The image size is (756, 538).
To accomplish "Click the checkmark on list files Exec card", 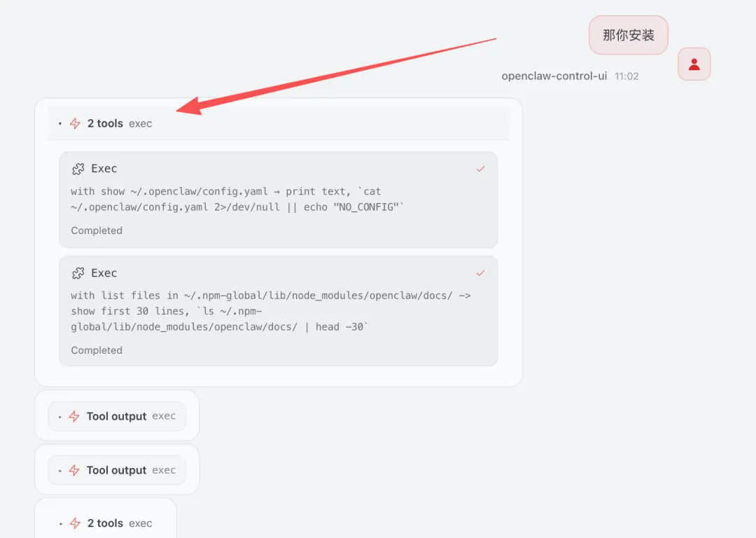I will [480, 273].
